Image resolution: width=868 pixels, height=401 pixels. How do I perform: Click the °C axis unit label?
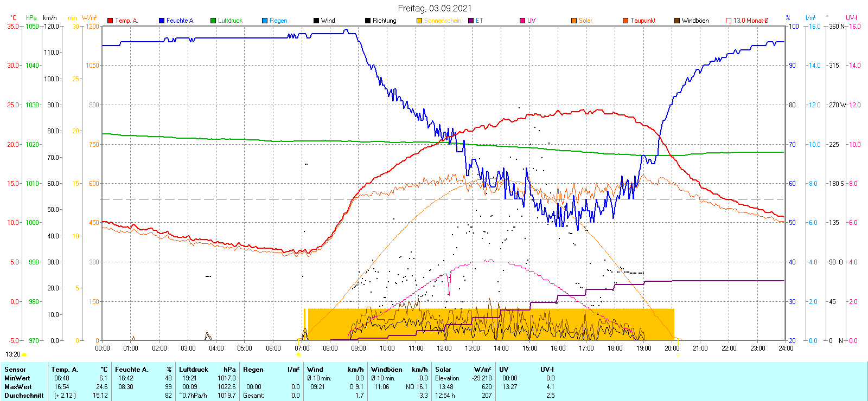click(x=14, y=18)
